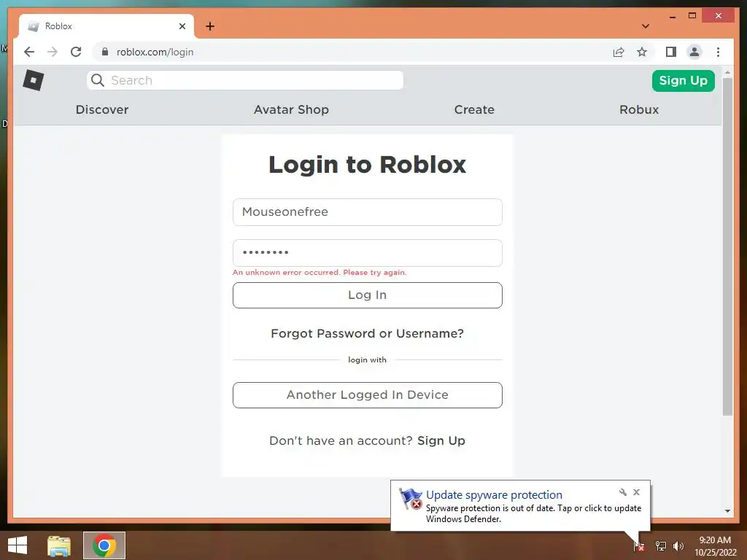Share this page via the share icon
Viewport: 747px width, 560px height.
(x=619, y=52)
